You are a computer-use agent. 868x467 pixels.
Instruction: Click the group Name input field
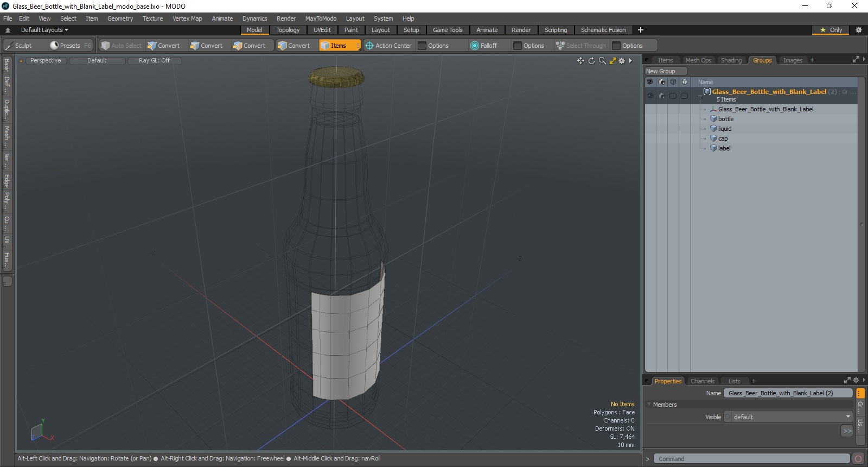788,393
